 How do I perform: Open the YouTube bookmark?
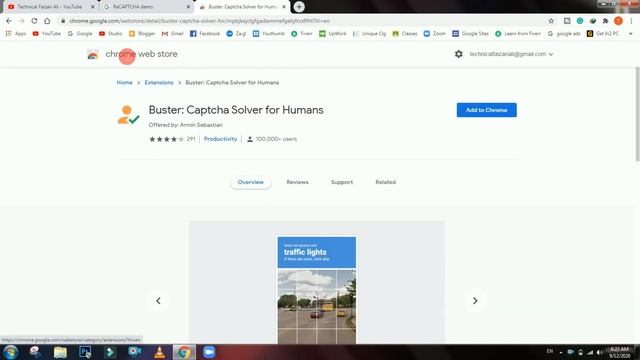tap(47, 33)
